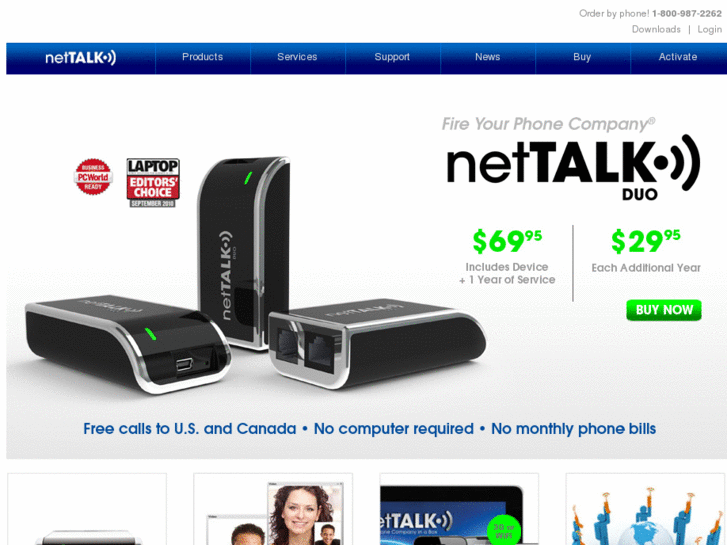
Task: Click the green BUY NOW button
Action: [664, 310]
